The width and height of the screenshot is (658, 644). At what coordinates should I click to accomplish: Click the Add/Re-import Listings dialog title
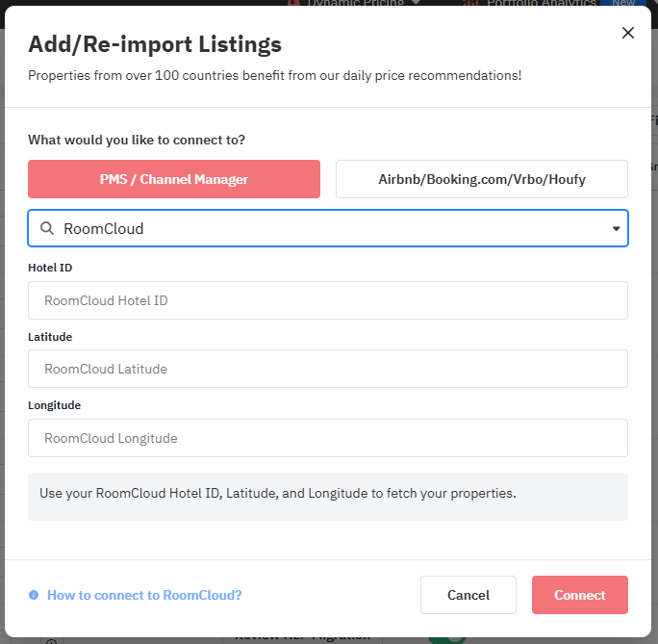[155, 44]
